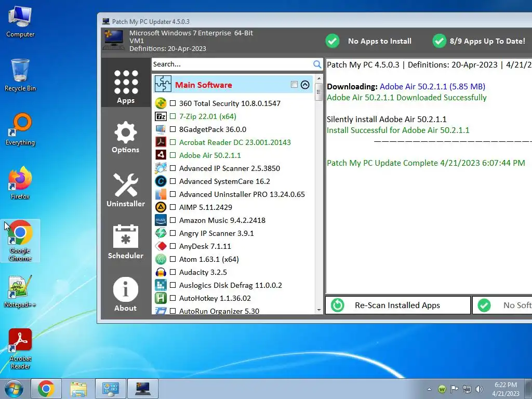Click Re-Scan Installed Apps button
The width and height of the screenshot is (532, 399).
[398, 305]
